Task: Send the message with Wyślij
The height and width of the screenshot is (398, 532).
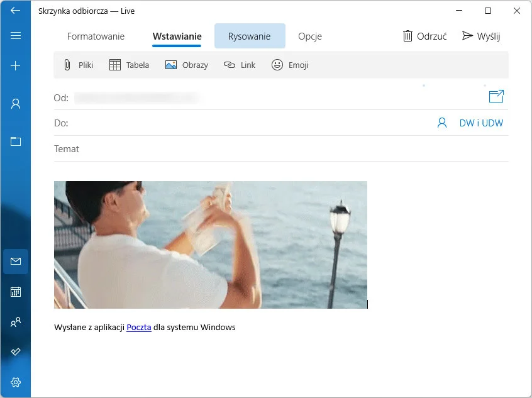Action: 481,36
